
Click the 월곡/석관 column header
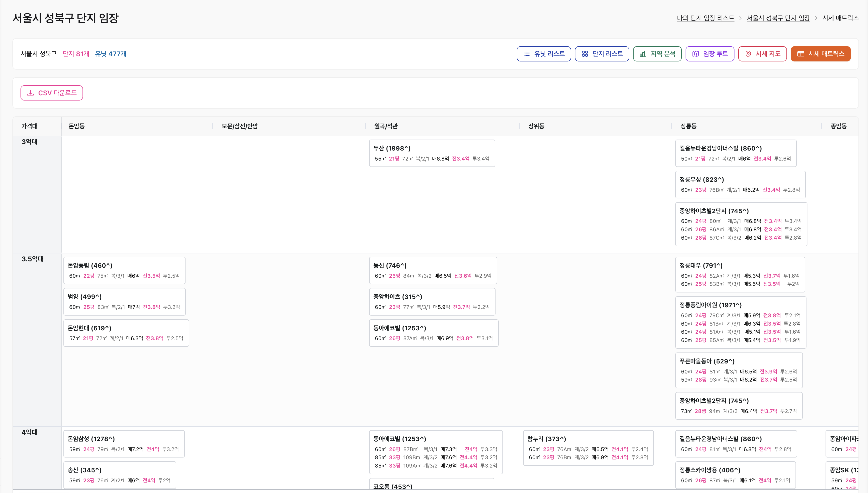point(386,126)
